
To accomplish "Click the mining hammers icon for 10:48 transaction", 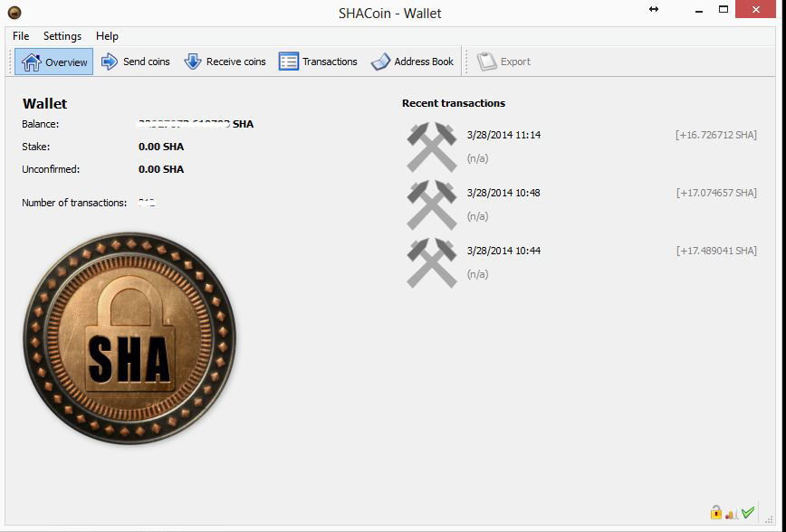I will pyautogui.click(x=432, y=204).
